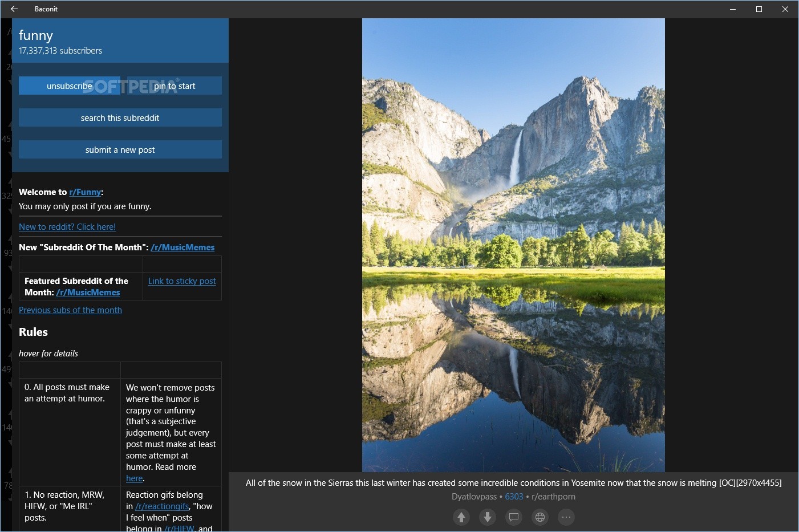799x532 pixels.
Task: Maximize the Baconit window
Action: [x=759, y=9]
